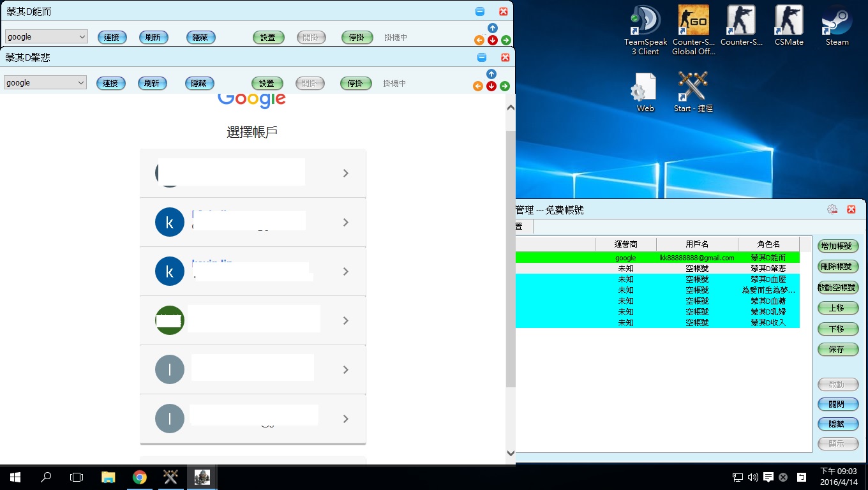868x490 pixels.
Task: Click the volume icon in system tray
Action: (x=753, y=477)
